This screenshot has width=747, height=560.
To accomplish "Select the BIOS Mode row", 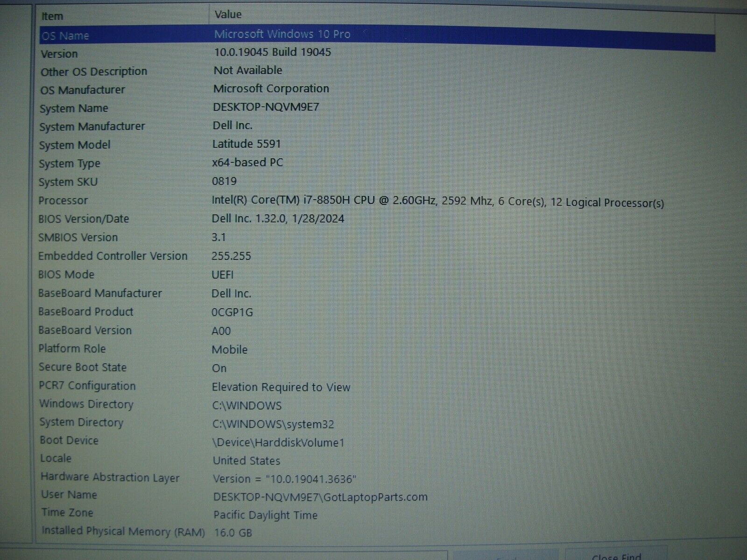I will [66, 274].
